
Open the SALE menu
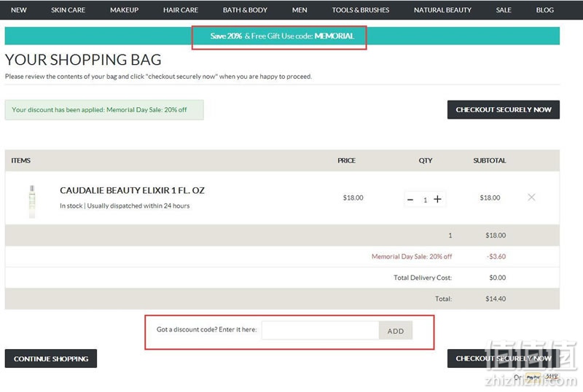[x=504, y=10]
